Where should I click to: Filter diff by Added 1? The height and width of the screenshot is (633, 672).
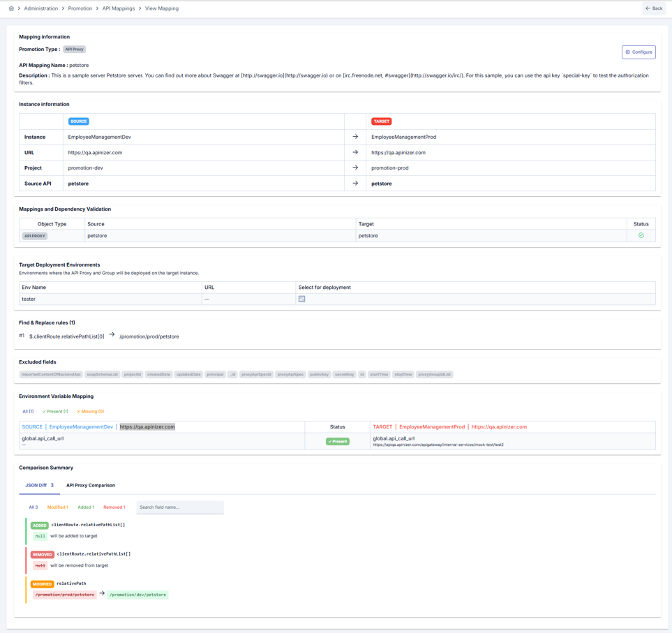pos(86,507)
